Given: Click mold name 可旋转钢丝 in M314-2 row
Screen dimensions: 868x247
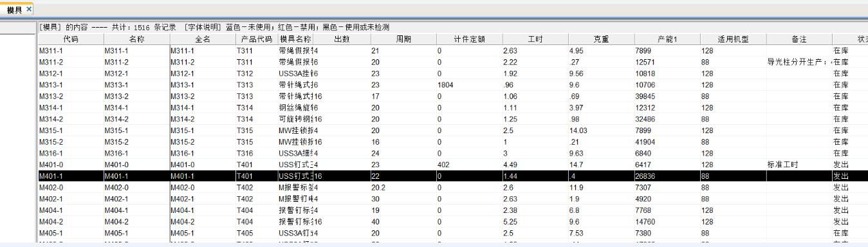Looking at the screenshot, I should pyautogui.click(x=296, y=119).
